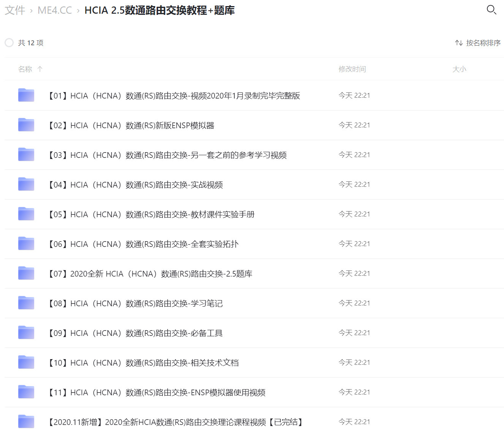Click 今天 22:21 in the 【01】 row

point(354,95)
